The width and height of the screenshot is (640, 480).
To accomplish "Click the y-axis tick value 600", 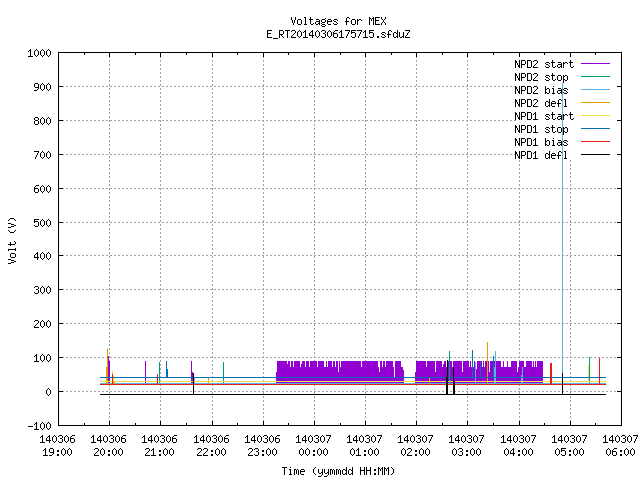I will point(42,189).
